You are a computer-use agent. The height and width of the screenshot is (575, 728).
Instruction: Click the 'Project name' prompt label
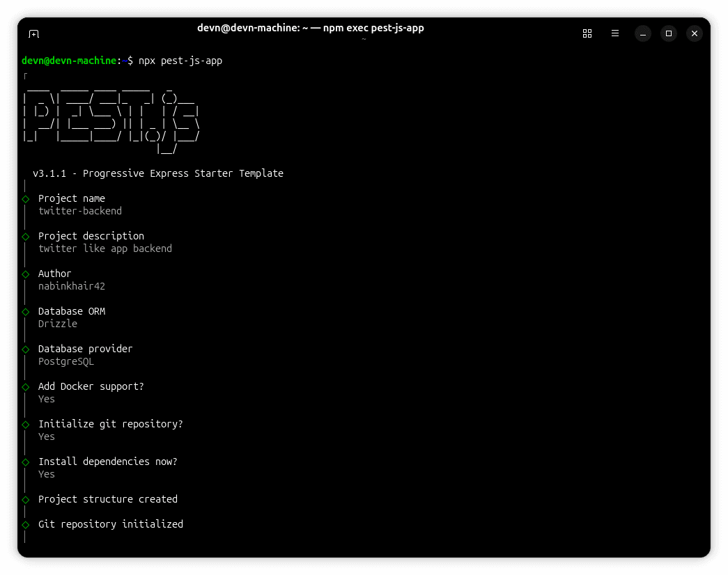tap(72, 198)
